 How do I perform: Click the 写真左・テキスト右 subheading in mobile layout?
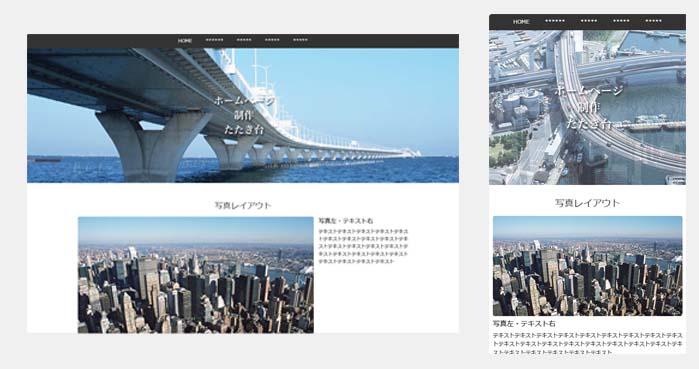[524, 324]
